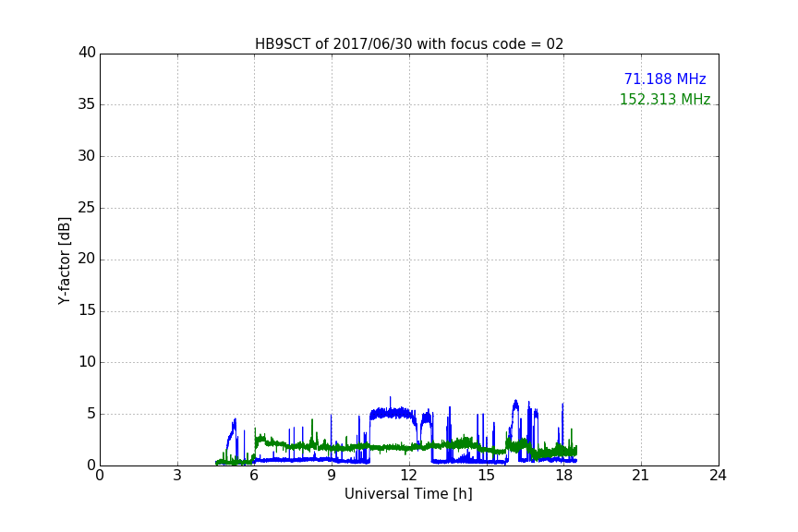Click x-axis tick label 21
The width and height of the screenshot is (798, 532).
[641, 476]
